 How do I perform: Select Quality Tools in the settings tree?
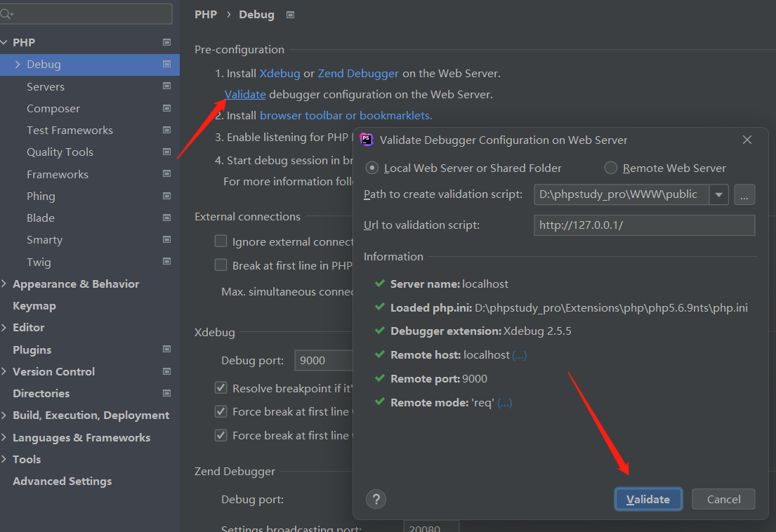[60, 152]
